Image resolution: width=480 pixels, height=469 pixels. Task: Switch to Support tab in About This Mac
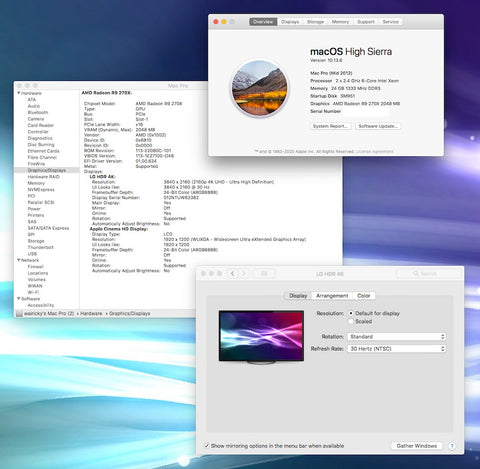(x=366, y=22)
